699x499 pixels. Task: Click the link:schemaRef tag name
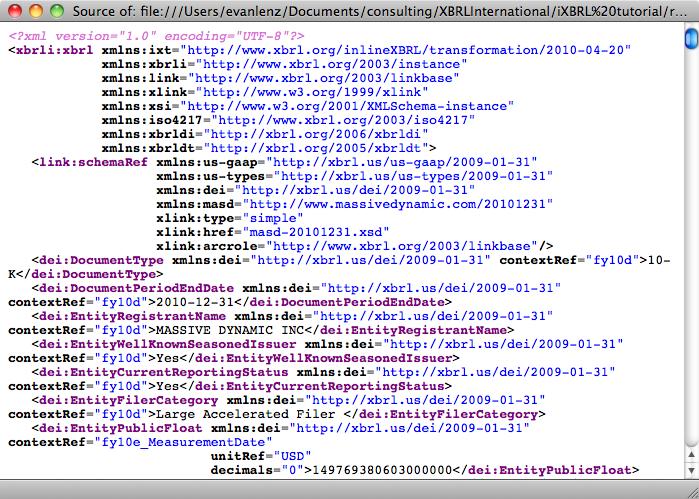tap(93, 162)
